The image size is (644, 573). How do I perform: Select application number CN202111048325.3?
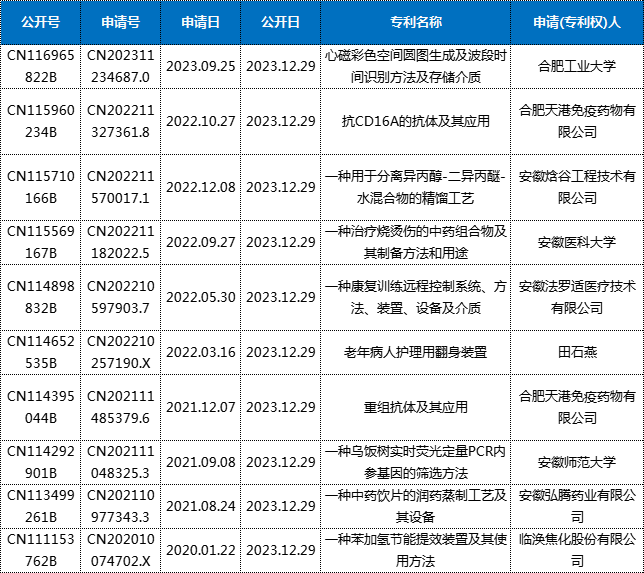(x=120, y=463)
